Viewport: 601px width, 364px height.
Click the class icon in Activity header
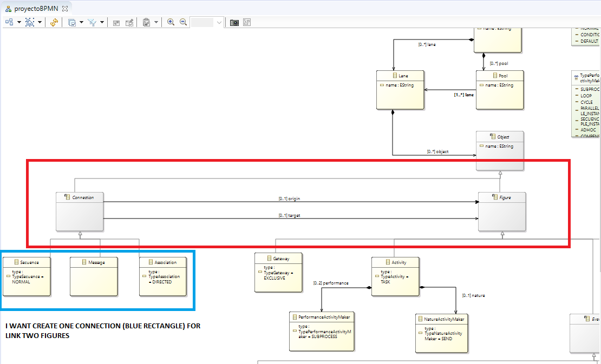click(388, 262)
